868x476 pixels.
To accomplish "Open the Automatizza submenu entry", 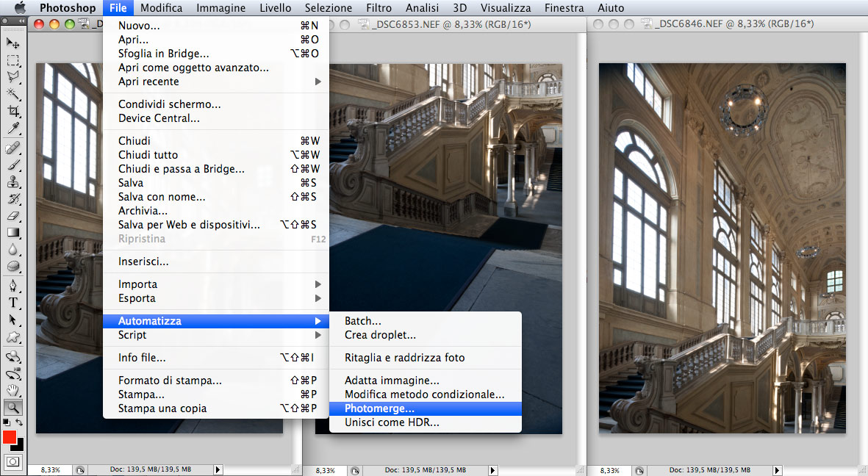I will tap(216, 321).
